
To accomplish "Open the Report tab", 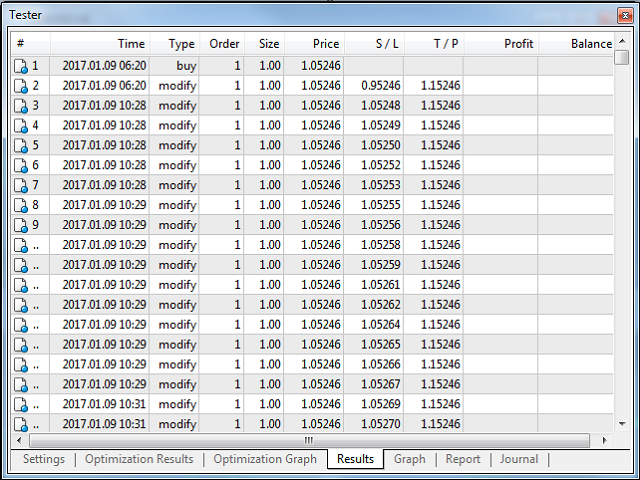I will [x=463, y=459].
